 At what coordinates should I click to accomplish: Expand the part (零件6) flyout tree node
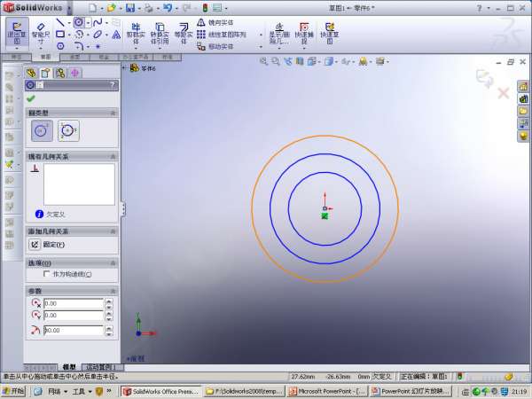pyautogui.click(x=124, y=68)
